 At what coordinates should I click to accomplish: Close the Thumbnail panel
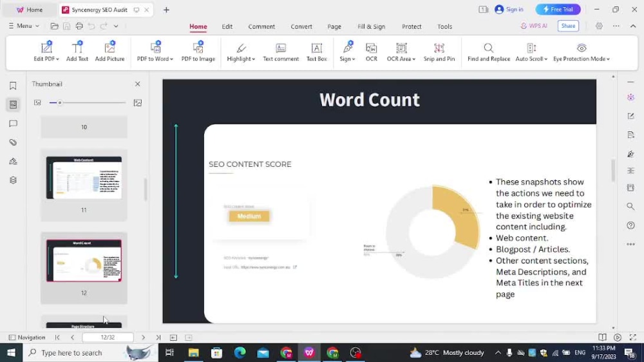tap(138, 84)
